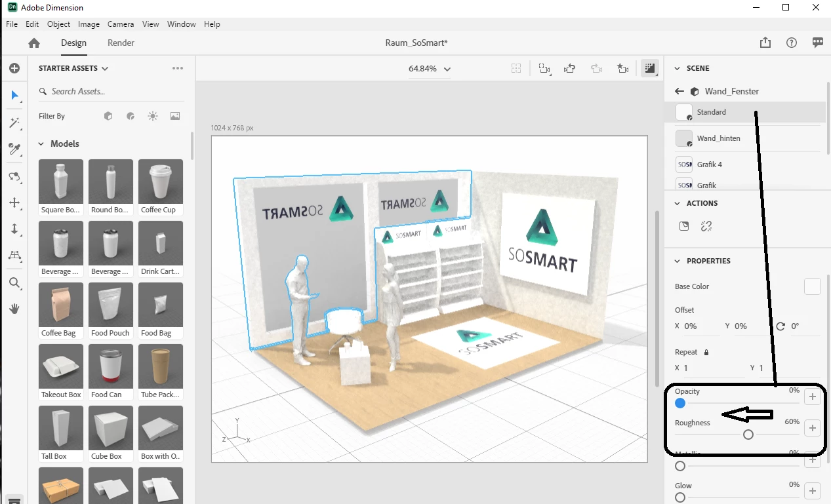
Task: Toggle the render preview icon
Action: [x=650, y=68]
